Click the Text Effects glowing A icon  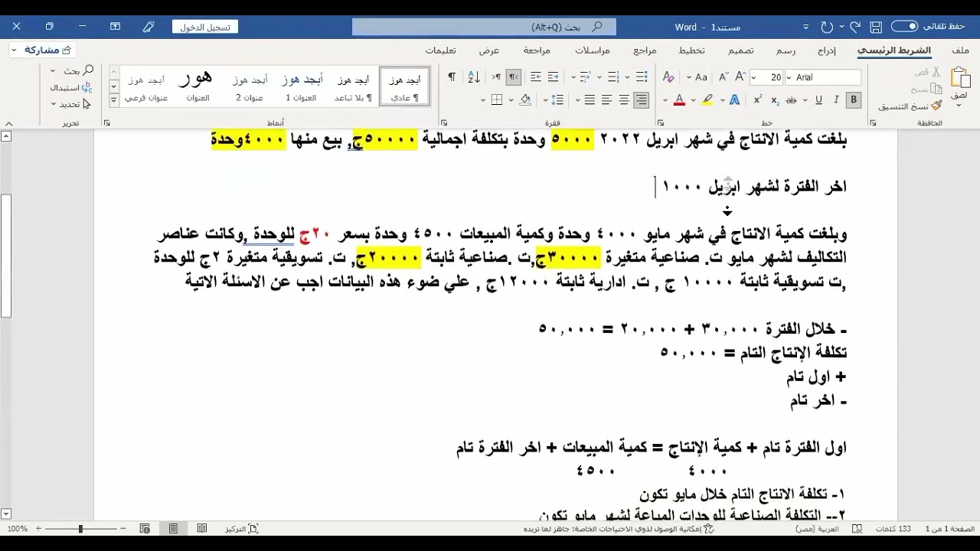coord(734,99)
